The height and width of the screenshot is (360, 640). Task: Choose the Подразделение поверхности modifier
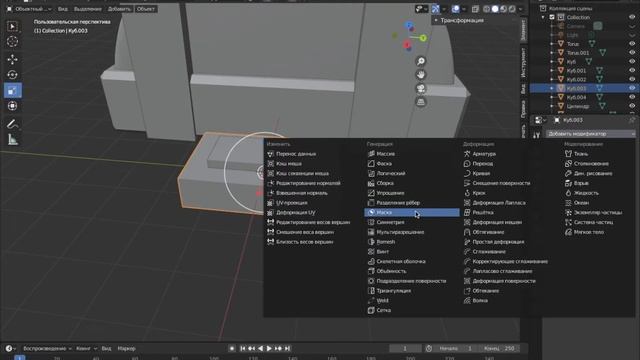coord(411,281)
